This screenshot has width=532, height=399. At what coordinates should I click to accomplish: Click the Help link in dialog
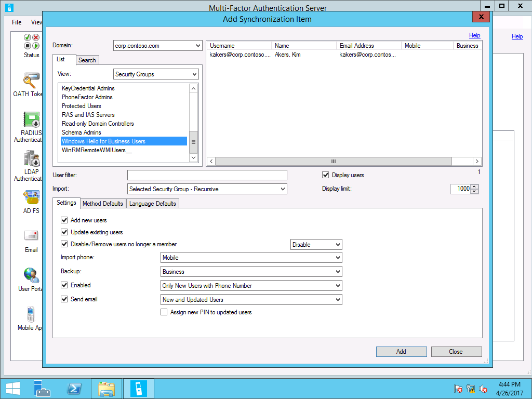(474, 35)
